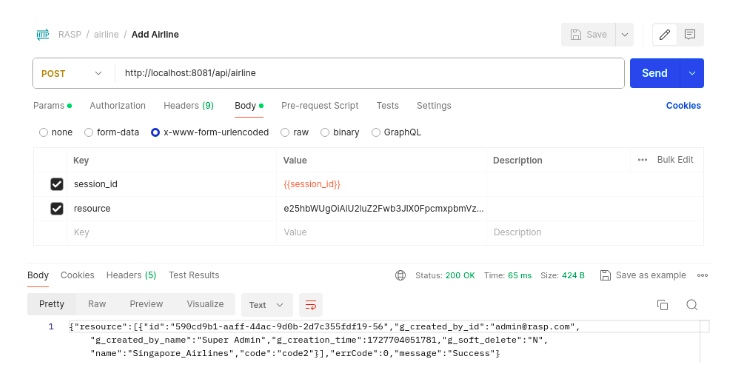The image size is (733, 377).
Task: Switch to Preview response view
Action: (x=146, y=304)
